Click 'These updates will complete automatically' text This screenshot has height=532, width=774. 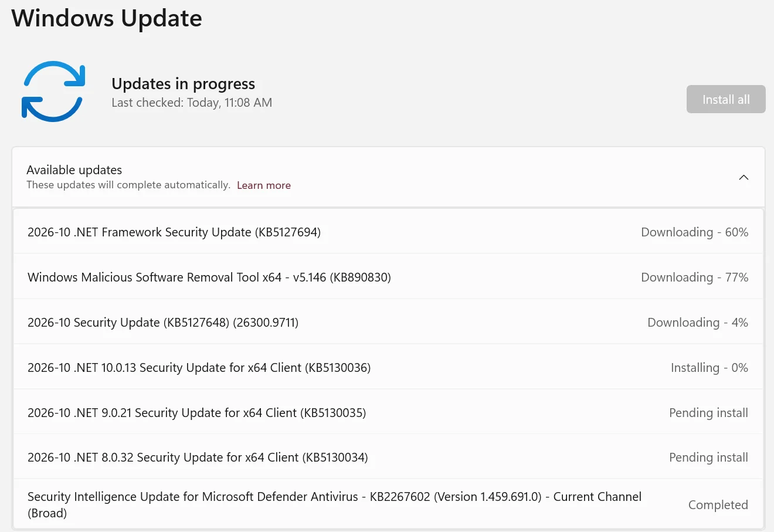pyautogui.click(x=128, y=185)
